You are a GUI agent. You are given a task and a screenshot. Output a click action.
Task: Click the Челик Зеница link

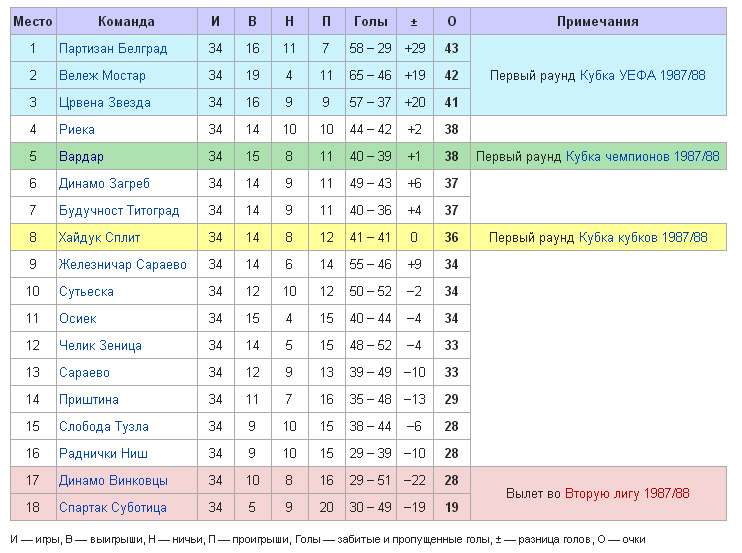click(x=100, y=345)
